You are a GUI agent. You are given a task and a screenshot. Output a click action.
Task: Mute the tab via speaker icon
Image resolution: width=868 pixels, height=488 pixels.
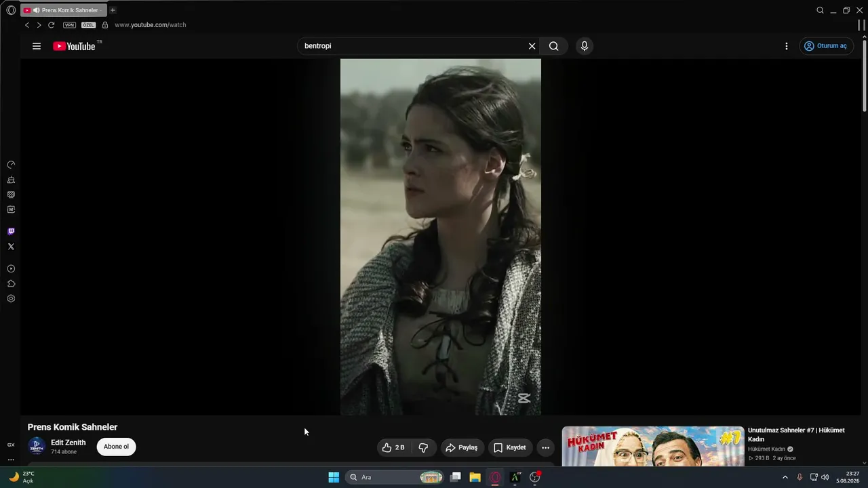[35, 10]
